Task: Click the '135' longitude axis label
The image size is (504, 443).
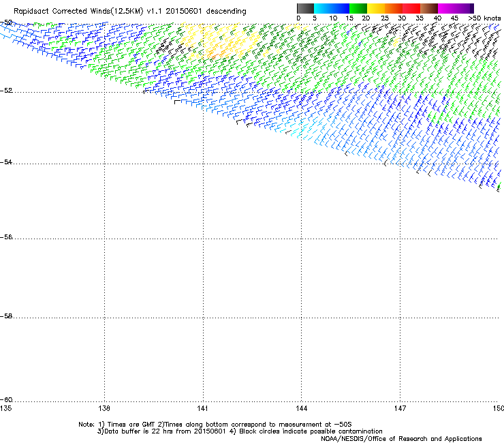Action: [x=5, y=408]
